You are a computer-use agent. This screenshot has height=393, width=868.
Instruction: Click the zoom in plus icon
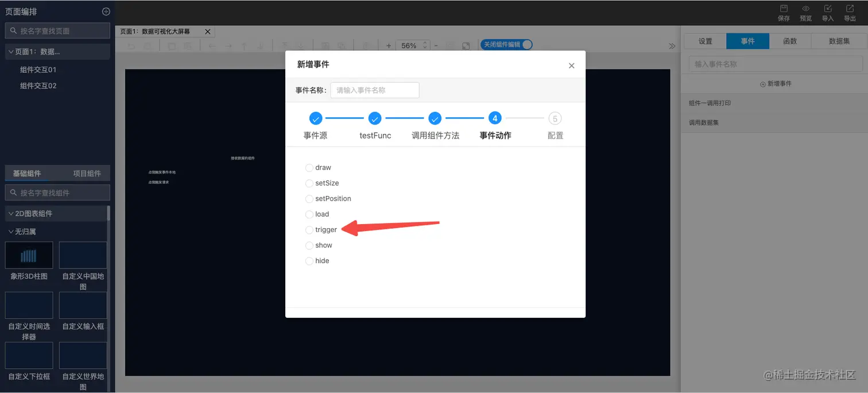389,45
